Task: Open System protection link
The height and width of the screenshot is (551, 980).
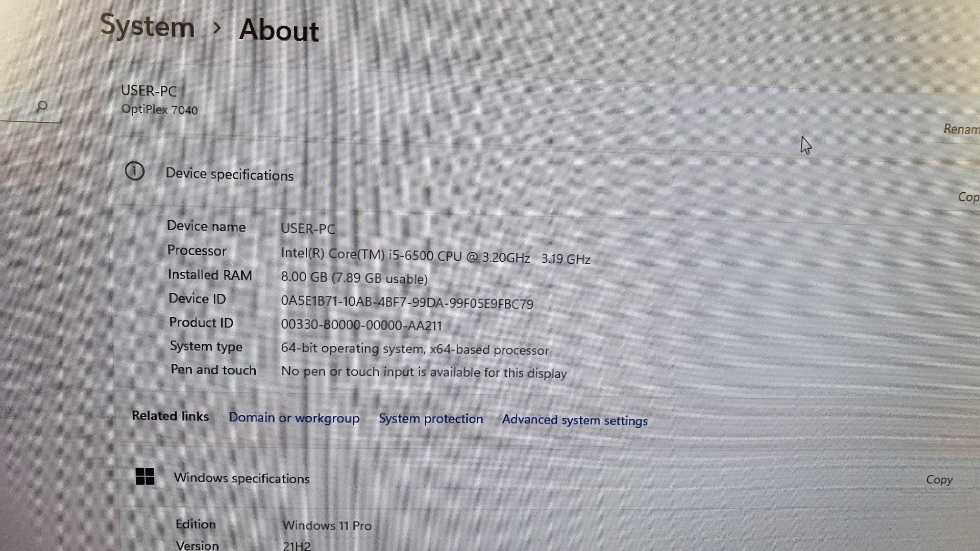Action: [431, 419]
